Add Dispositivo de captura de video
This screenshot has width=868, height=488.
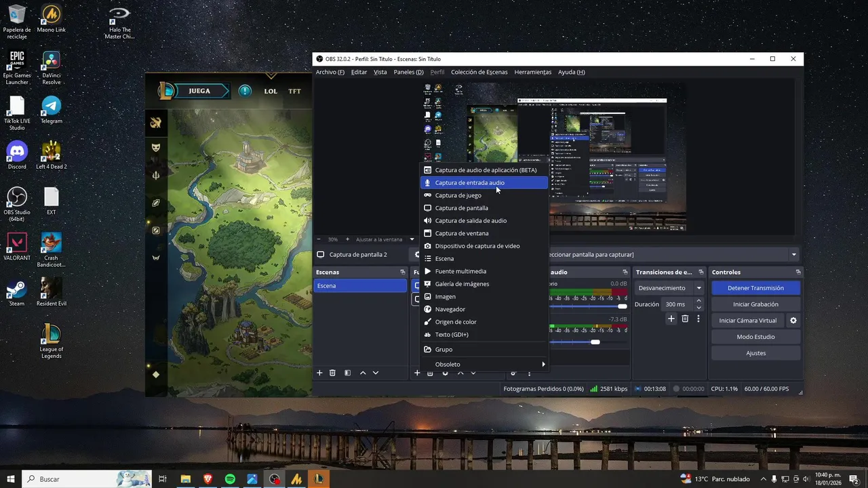coord(484,246)
